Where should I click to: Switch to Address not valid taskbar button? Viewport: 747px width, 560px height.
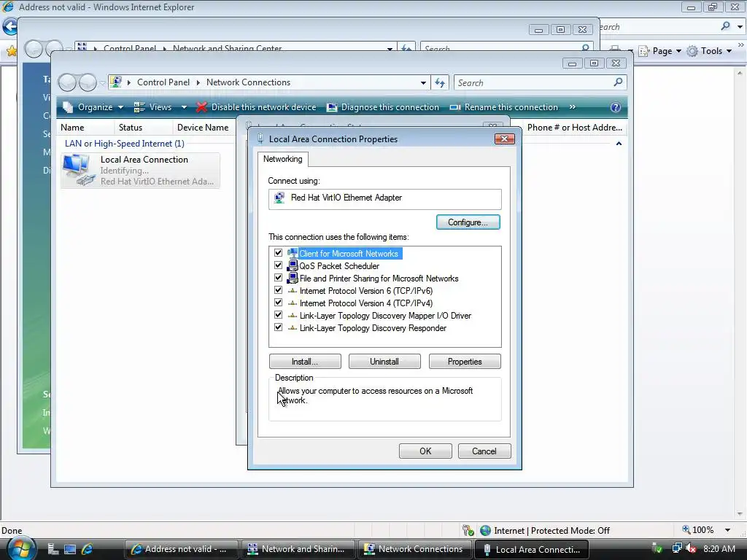pos(182,549)
